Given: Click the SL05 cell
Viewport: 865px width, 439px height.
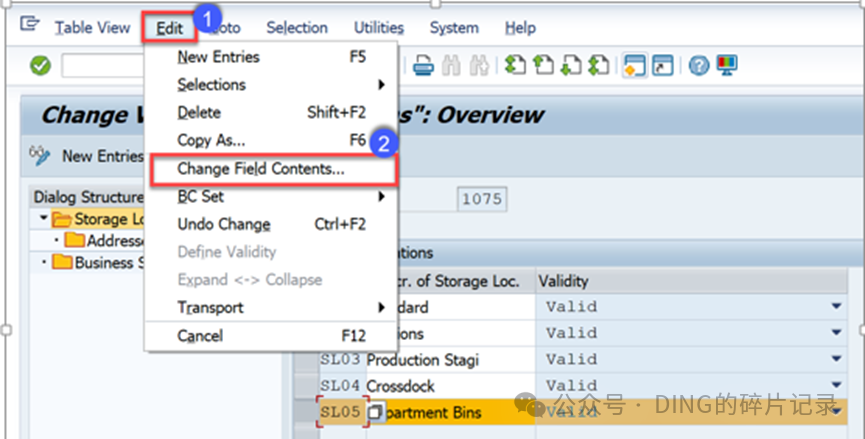Looking at the screenshot, I should (x=340, y=412).
